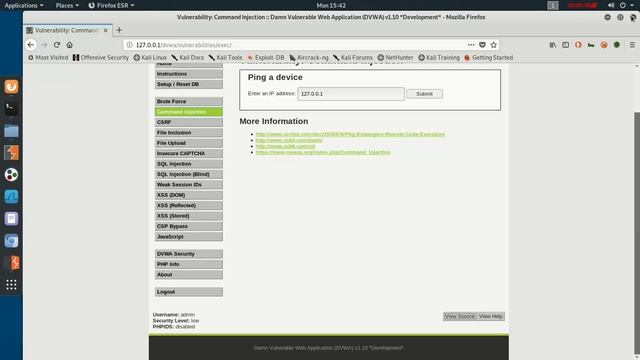Open the Kali Docs bookmark
Image resolution: width=640 pixels, height=360 pixels.
click(188, 58)
